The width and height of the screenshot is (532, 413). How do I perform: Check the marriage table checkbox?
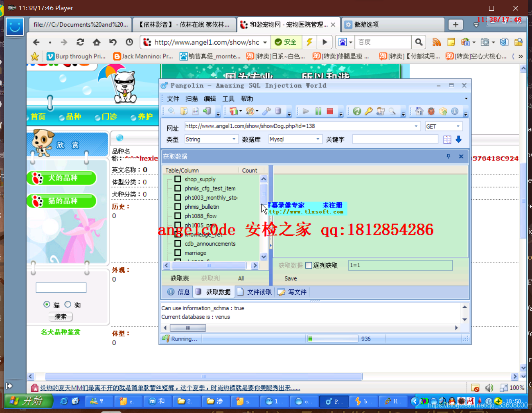[x=178, y=253]
